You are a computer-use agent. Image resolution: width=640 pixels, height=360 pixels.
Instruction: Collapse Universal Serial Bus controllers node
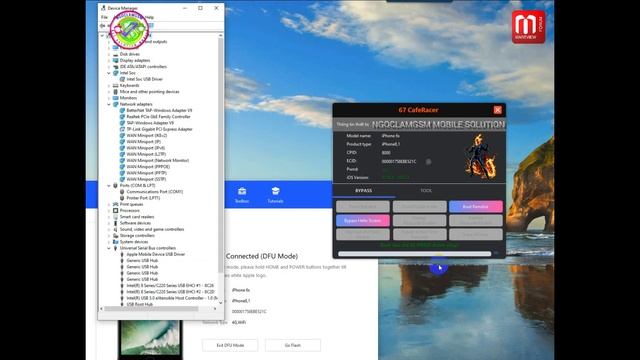click(109, 248)
